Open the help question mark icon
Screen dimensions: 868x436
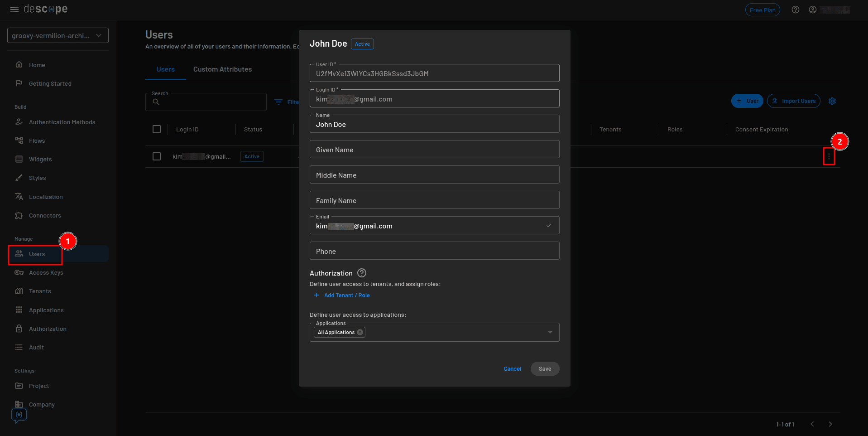click(x=796, y=9)
